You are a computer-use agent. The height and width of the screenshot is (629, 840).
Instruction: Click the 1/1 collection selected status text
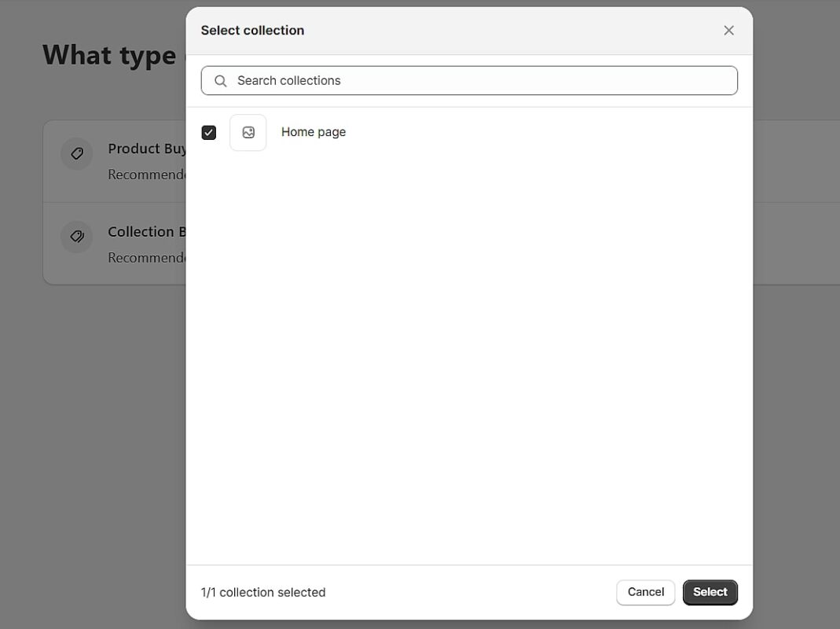(263, 593)
